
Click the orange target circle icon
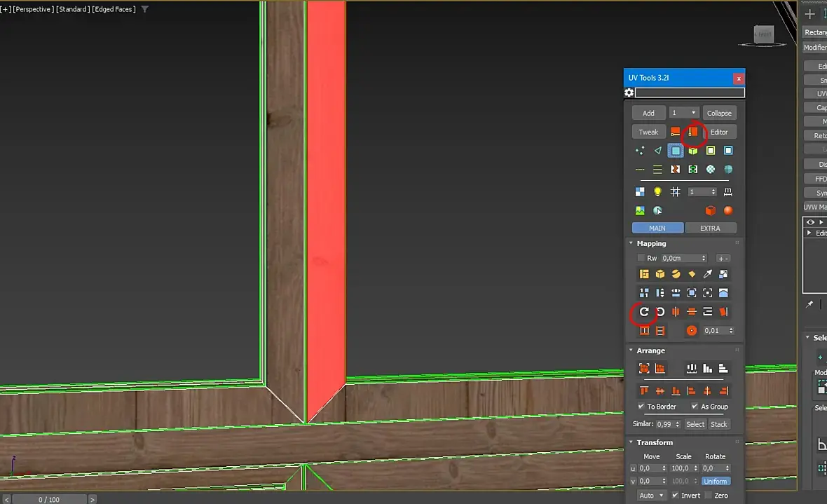692,331
